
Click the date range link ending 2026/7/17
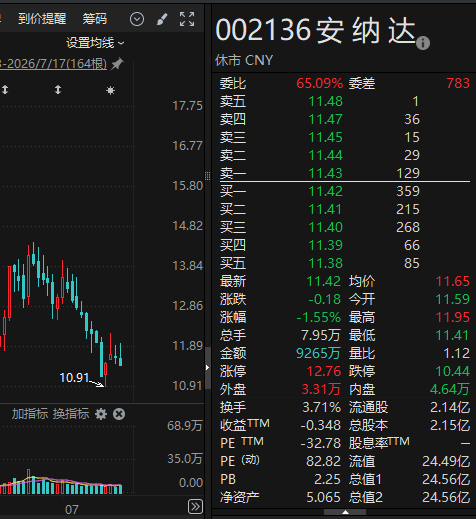tap(53, 64)
